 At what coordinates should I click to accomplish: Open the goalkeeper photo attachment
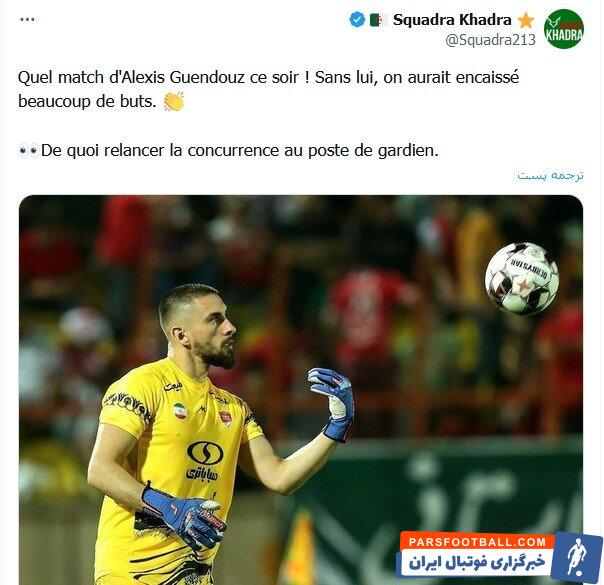301,390
